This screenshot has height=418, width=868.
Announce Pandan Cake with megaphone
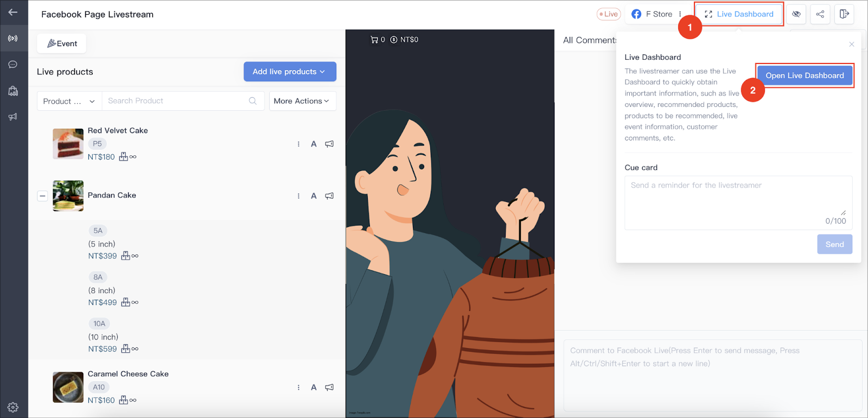(329, 196)
